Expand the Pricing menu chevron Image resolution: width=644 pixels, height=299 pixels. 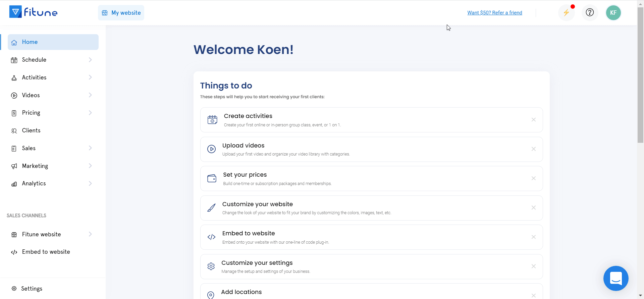[x=90, y=113]
